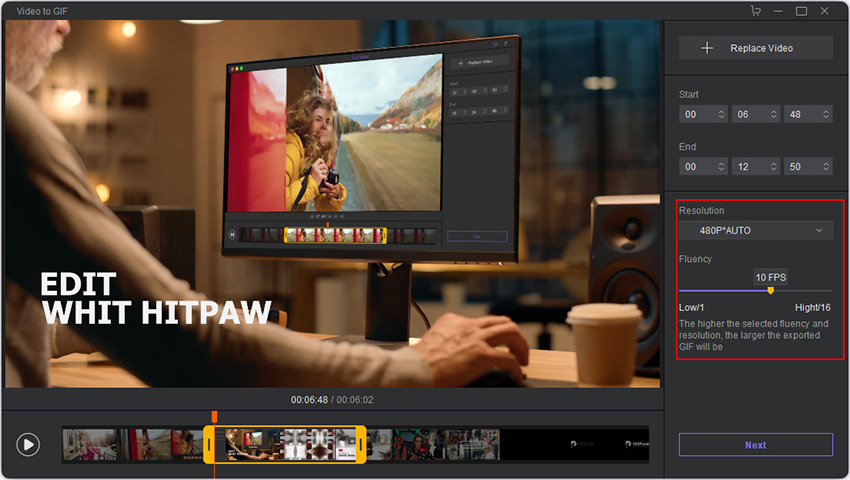Adjust the Start minutes spinner arrows
The height and width of the screenshot is (480, 850).
[774, 114]
